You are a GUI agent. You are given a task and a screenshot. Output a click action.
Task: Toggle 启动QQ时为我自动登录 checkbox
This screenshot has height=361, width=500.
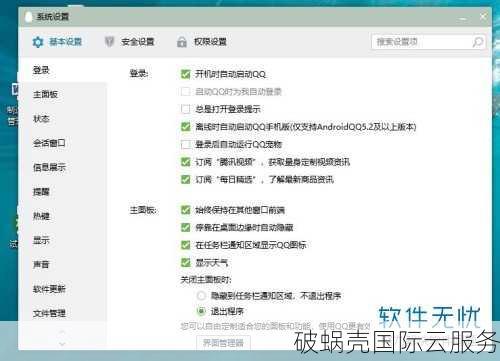click(x=185, y=92)
